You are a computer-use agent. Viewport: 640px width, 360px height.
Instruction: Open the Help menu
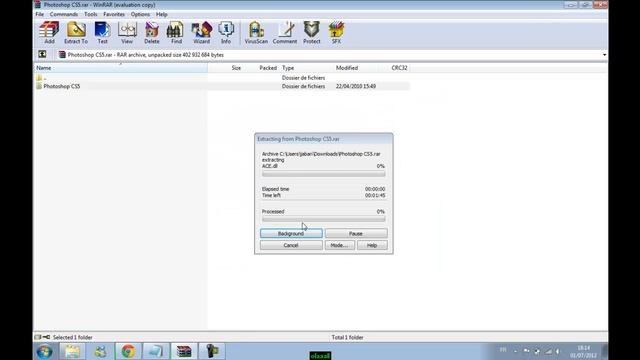pyautogui.click(x=162, y=14)
